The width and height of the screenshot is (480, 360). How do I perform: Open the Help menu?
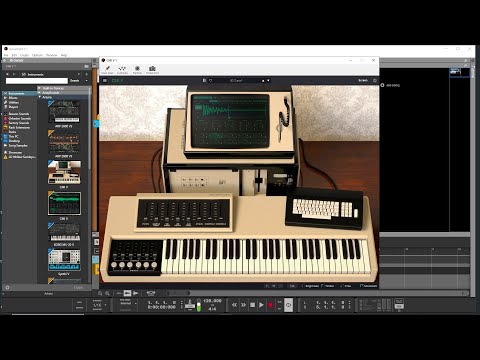tap(64, 55)
